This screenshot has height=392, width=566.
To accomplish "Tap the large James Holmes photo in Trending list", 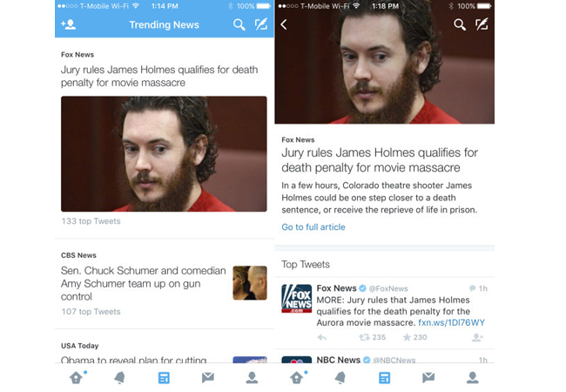I will (x=164, y=154).
